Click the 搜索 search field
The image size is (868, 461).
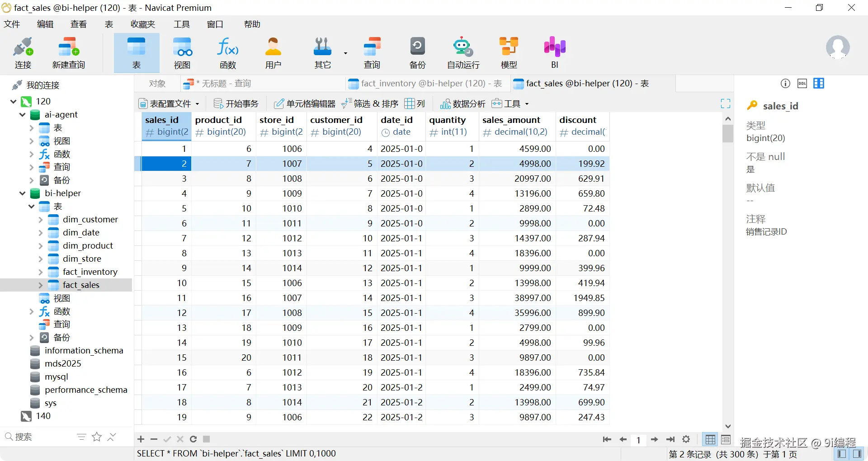[38, 437]
